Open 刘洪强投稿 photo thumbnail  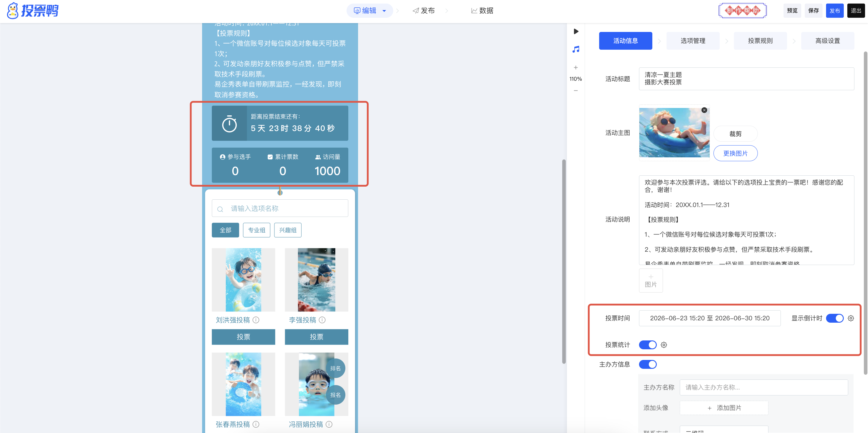(243, 280)
